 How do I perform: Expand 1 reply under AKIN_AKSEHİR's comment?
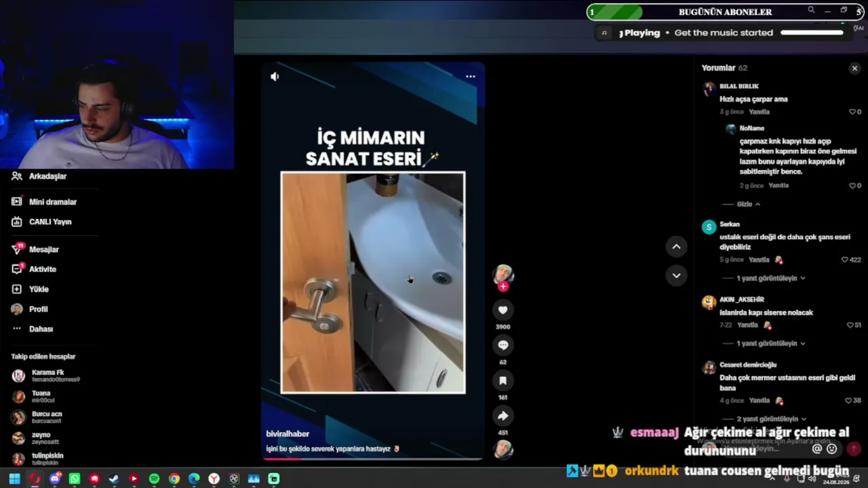(x=770, y=344)
